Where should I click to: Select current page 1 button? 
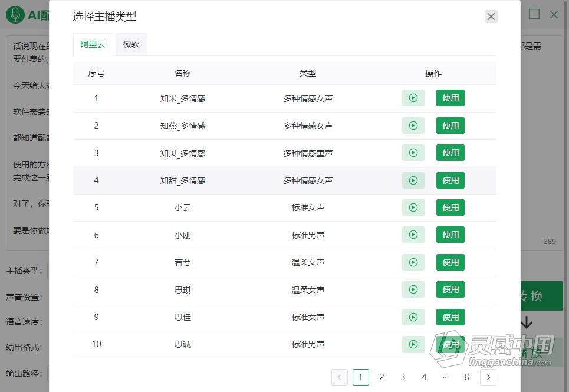[x=361, y=377]
